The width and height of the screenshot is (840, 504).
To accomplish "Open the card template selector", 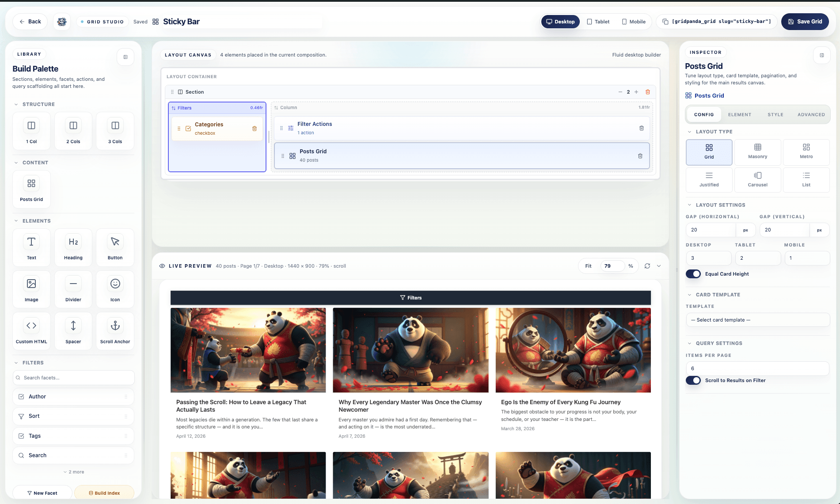I will tap(757, 319).
